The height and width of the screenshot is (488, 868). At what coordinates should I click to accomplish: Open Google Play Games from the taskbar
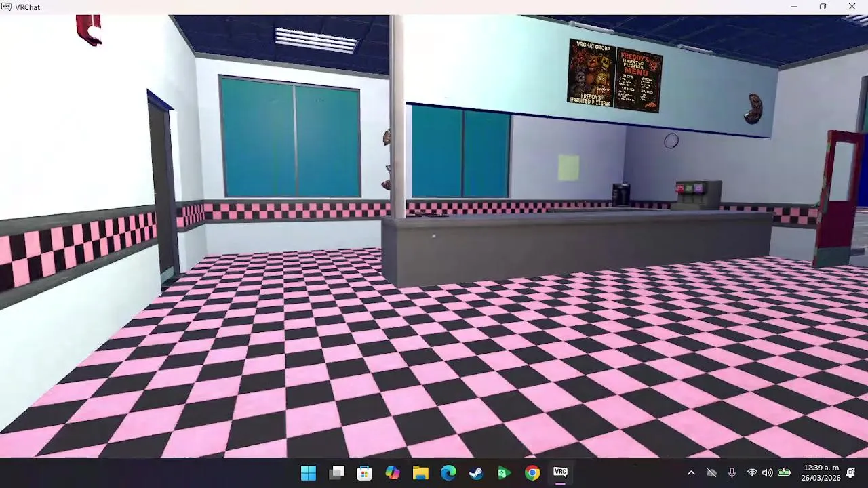tap(504, 472)
